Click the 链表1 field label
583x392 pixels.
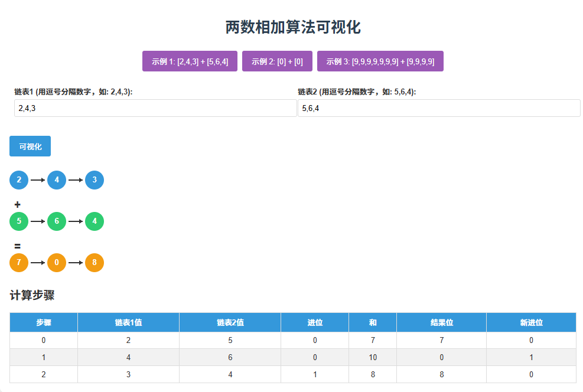click(x=73, y=92)
